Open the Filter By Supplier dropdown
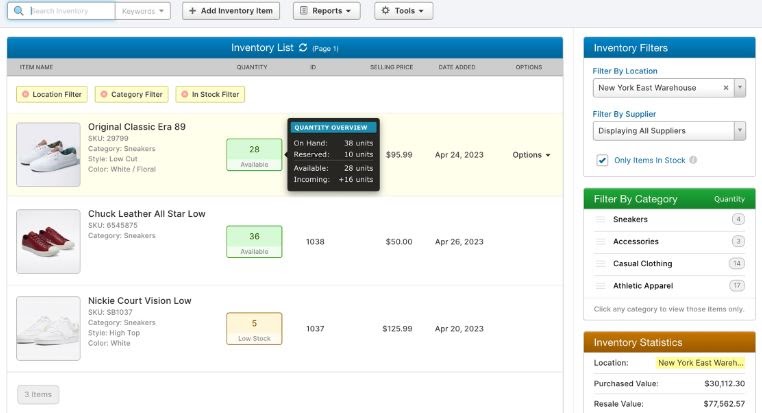 tap(668, 131)
